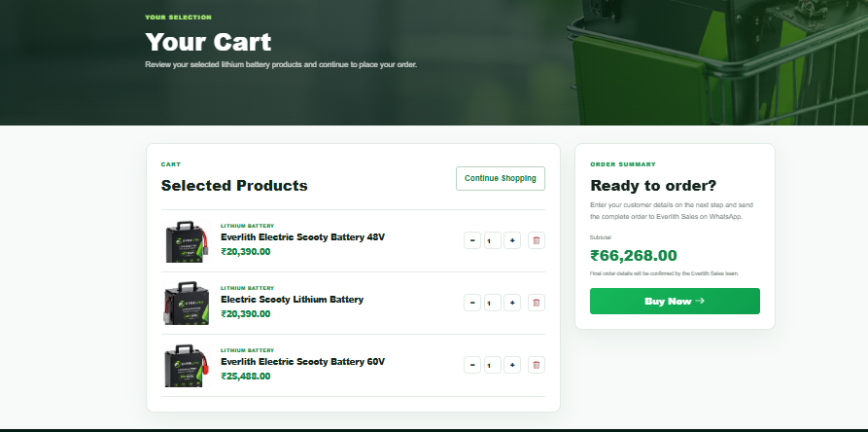868x432 pixels.
Task: Open product title Electric Scooty Lithium Battery
Action: point(293,299)
